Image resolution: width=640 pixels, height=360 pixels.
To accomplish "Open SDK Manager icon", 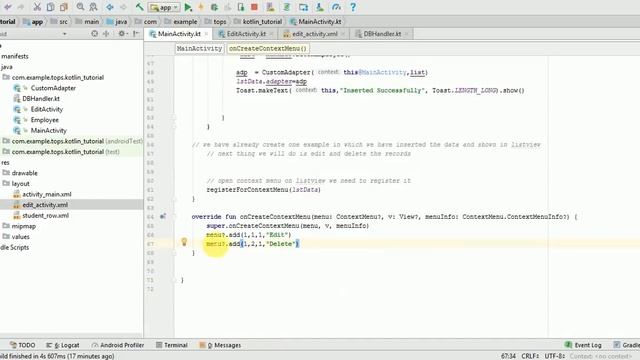I will pyautogui.click(x=320, y=7).
